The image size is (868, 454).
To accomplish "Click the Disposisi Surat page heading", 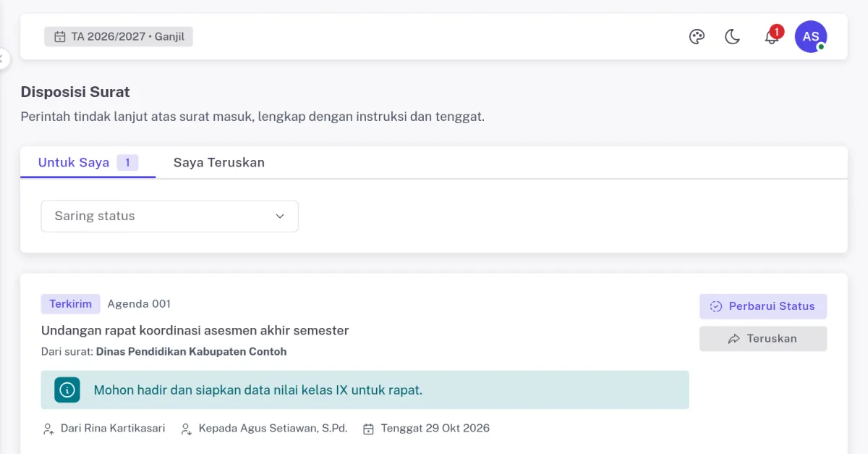I will point(75,92).
